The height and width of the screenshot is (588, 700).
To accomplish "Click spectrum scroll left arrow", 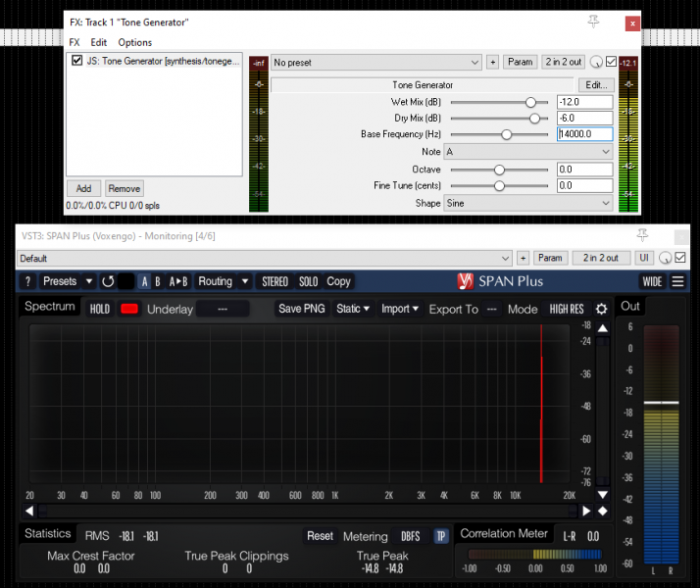I will pyautogui.click(x=29, y=511).
